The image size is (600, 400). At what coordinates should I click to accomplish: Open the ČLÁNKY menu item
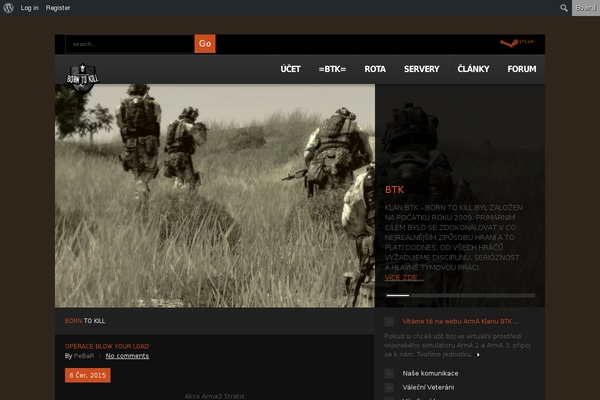(473, 69)
